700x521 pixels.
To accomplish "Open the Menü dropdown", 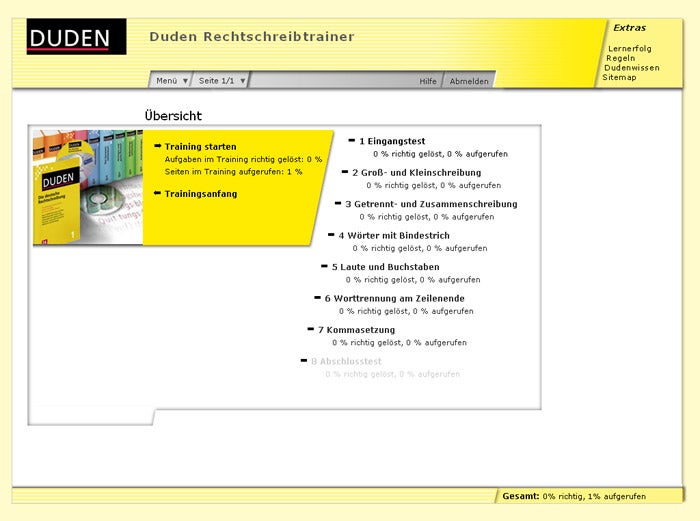I will coord(171,81).
